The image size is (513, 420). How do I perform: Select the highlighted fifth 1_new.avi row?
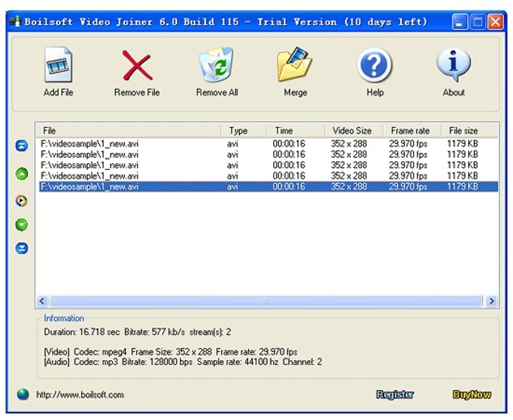[x=269, y=187]
